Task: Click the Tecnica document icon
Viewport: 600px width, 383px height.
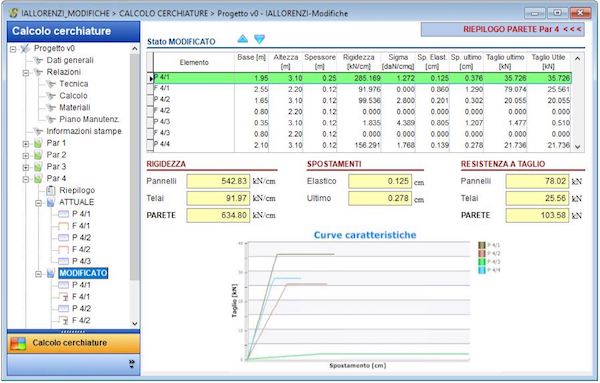Action: click(51, 84)
